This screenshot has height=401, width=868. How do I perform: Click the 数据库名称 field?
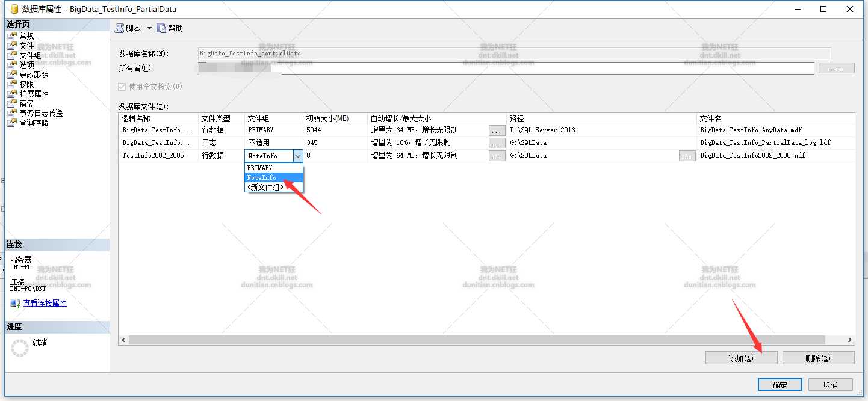pyautogui.click(x=515, y=54)
